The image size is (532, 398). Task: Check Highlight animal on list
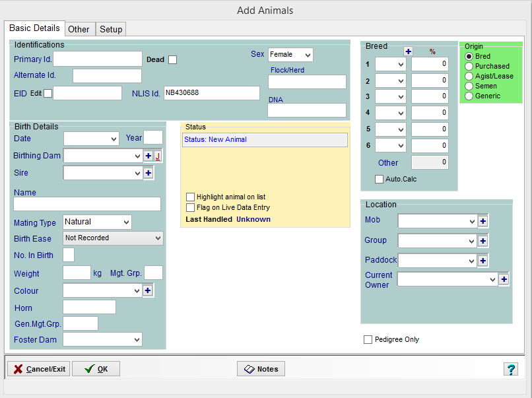pyautogui.click(x=190, y=197)
